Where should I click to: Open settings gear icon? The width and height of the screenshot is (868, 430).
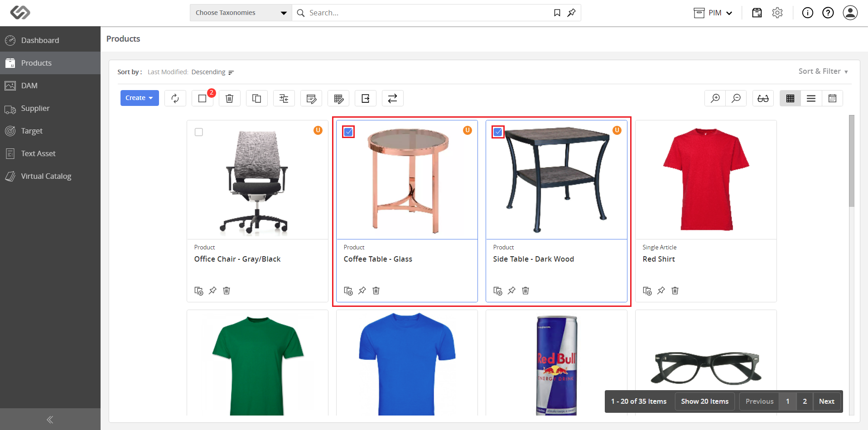[x=777, y=13]
